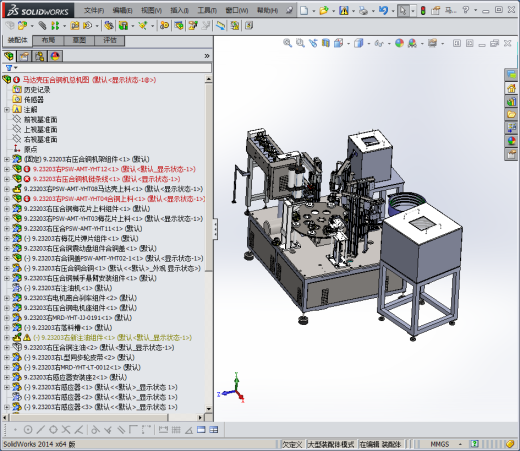This screenshot has height=451, width=520.
Task: Open the FeatureManager design tree tab icon
Action: tap(9, 56)
